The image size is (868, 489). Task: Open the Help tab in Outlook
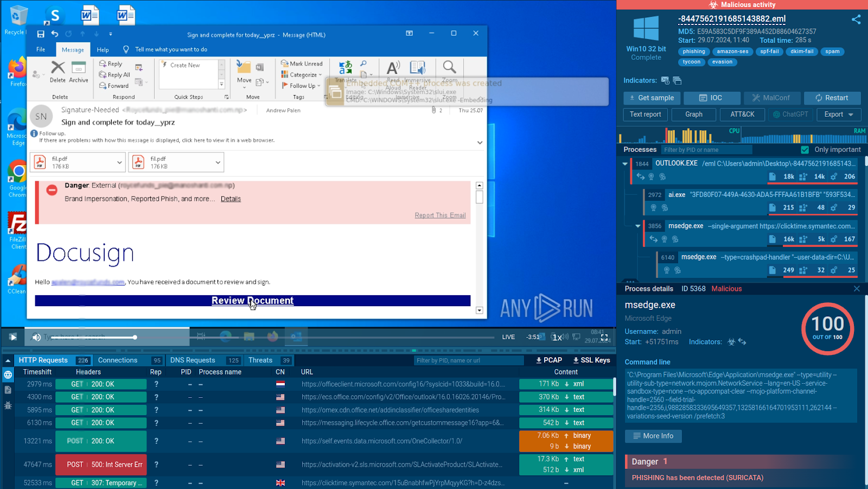click(x=103, y=49)
